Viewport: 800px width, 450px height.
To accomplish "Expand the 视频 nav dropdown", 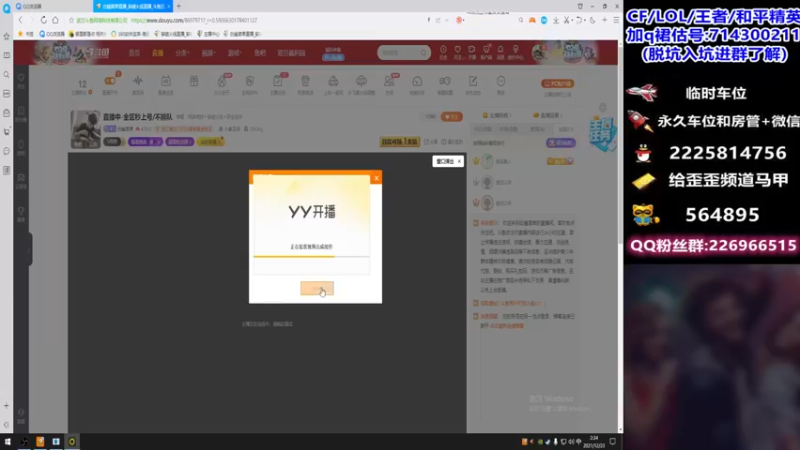I will [x=208, y=53].
